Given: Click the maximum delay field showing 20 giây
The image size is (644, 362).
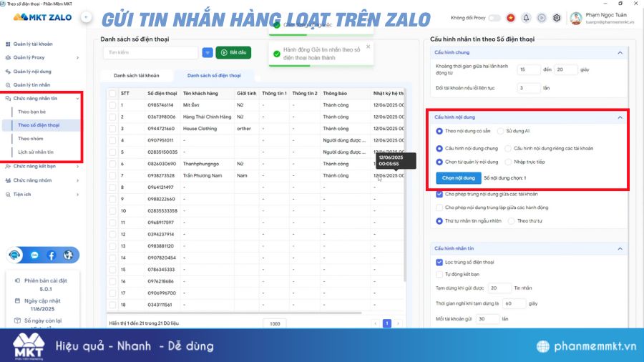Looking at the screenshot, I should click(565, 70).
